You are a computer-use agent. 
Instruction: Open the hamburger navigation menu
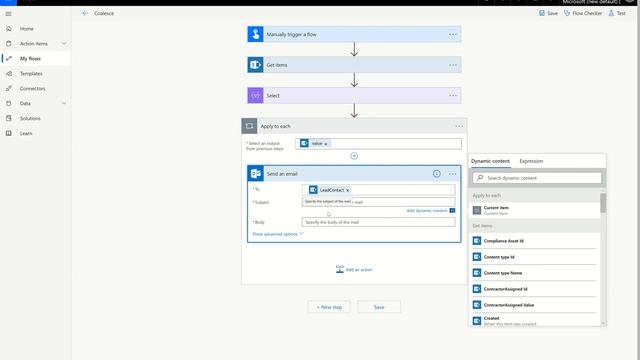coord(8,13)
